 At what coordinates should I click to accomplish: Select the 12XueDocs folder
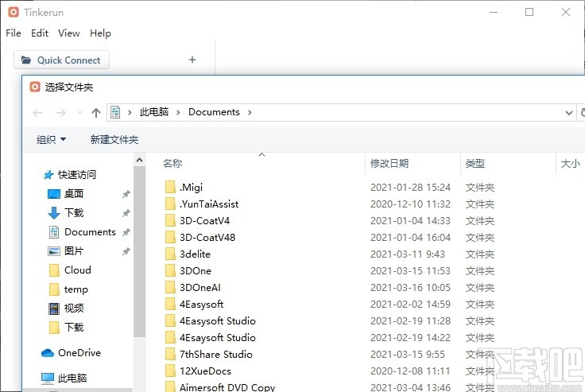tap(205, 371)
